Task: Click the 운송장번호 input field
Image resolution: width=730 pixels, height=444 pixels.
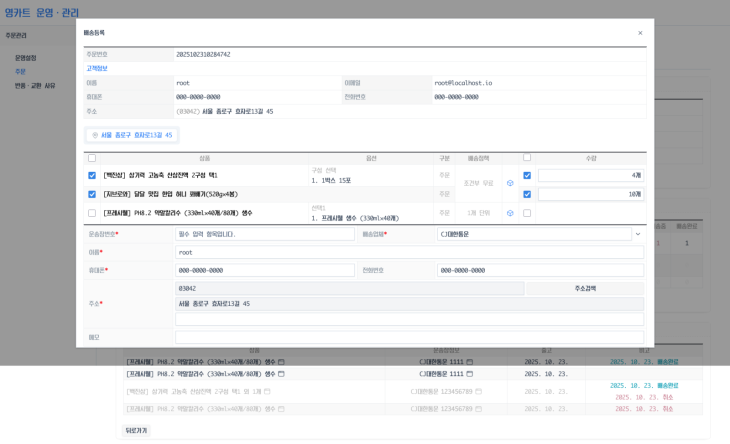Action: [x=264, y=234]
